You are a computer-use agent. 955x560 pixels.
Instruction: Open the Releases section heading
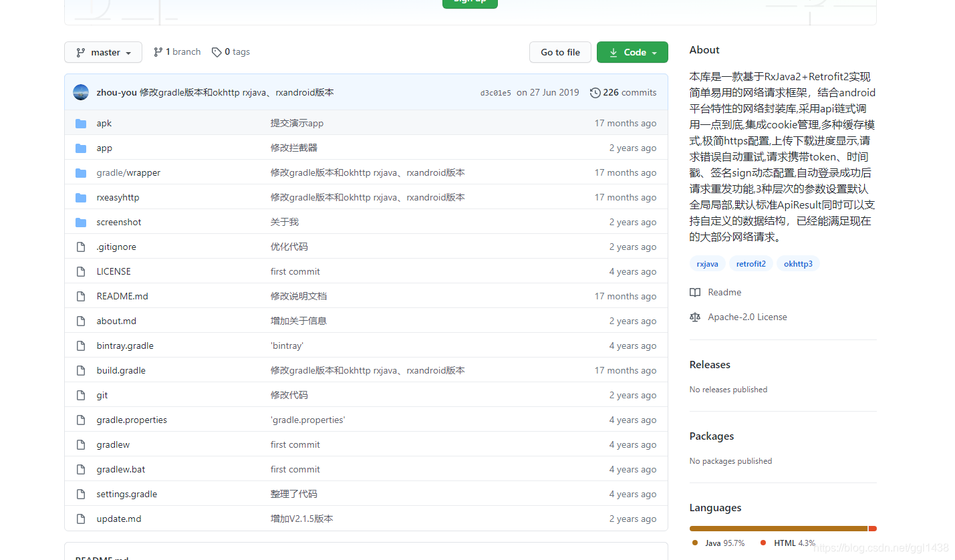click(710, 365)
